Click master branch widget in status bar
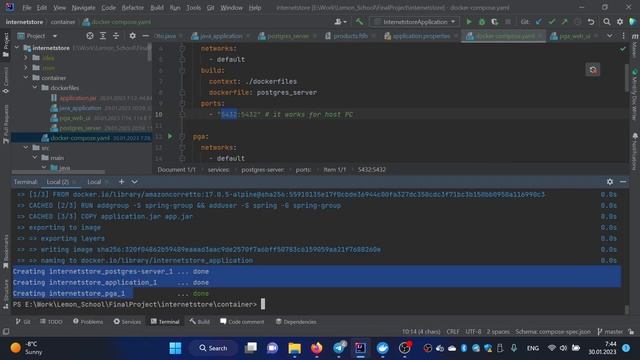The height and width of the screenshot is (360, 640). click(610, 331)
